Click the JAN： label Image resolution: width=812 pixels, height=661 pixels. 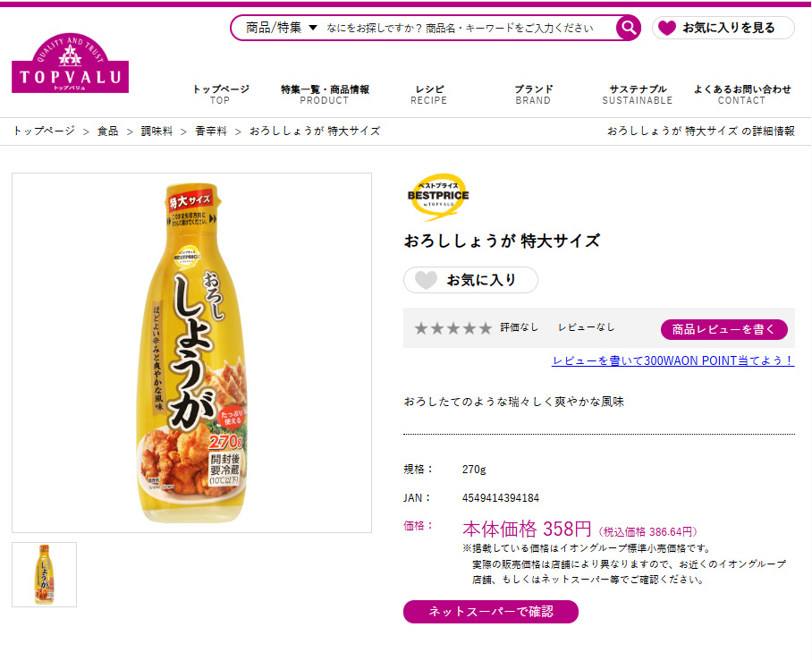point(418,498)
